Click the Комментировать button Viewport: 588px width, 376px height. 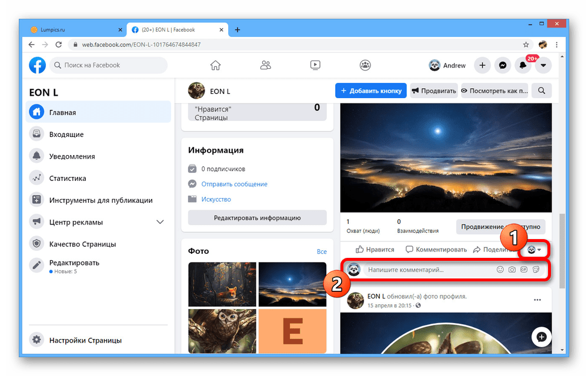pyautogui.click(x=436, y=250)
